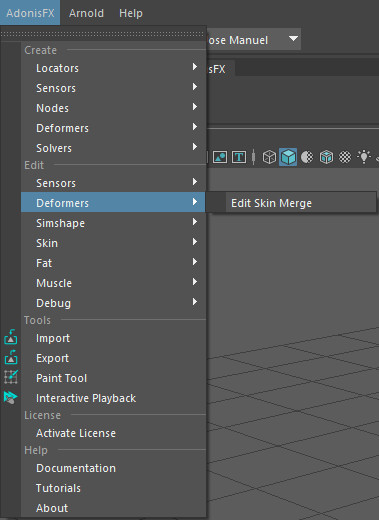The image size is (379, 520).
Task: Click Export tool entry
Action: tap(113, 358)
